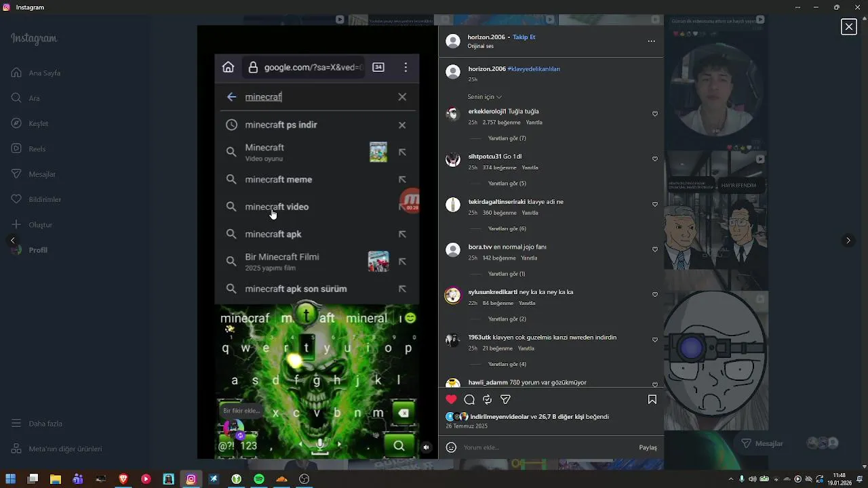This screenshot has height=488, width=868.
Task: Open the '26,7 B diğer kişi' likes list
Action: point(561,417)
